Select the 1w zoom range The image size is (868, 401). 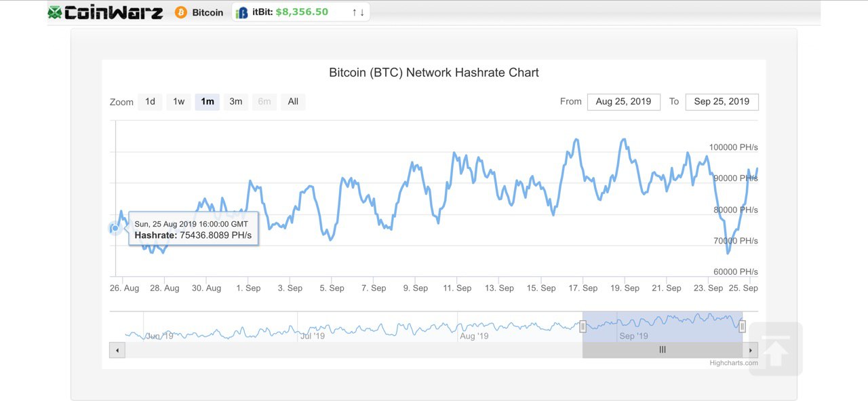pos(178,102)
